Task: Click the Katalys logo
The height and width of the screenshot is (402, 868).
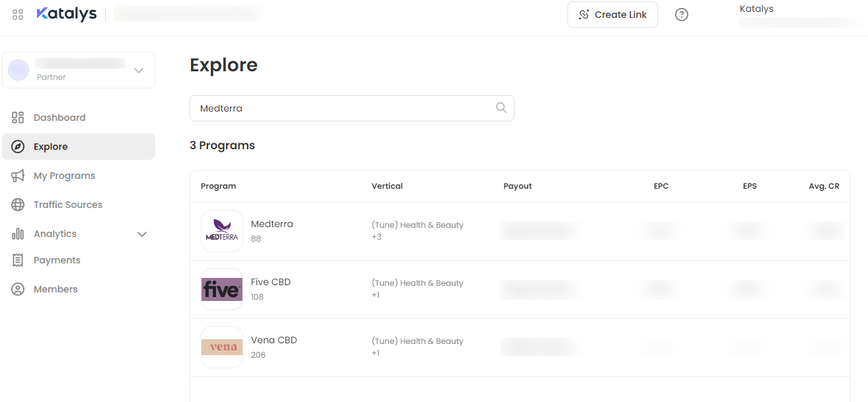Action: coord(67,14)
